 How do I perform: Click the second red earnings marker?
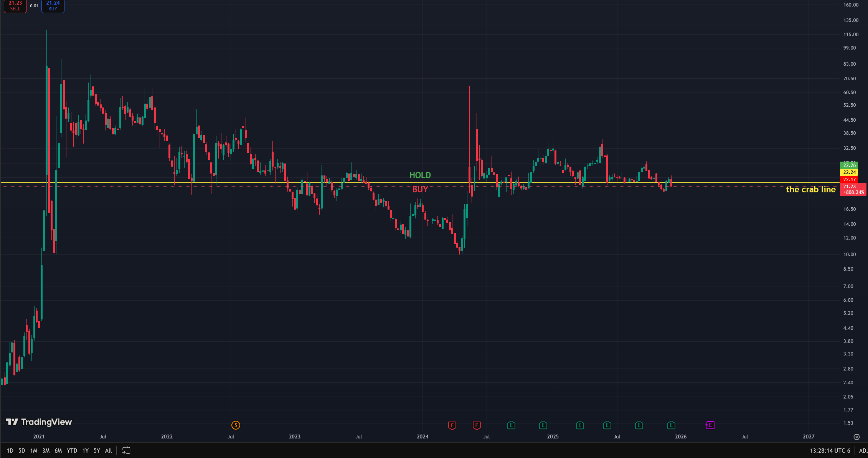tap(477, 425)
